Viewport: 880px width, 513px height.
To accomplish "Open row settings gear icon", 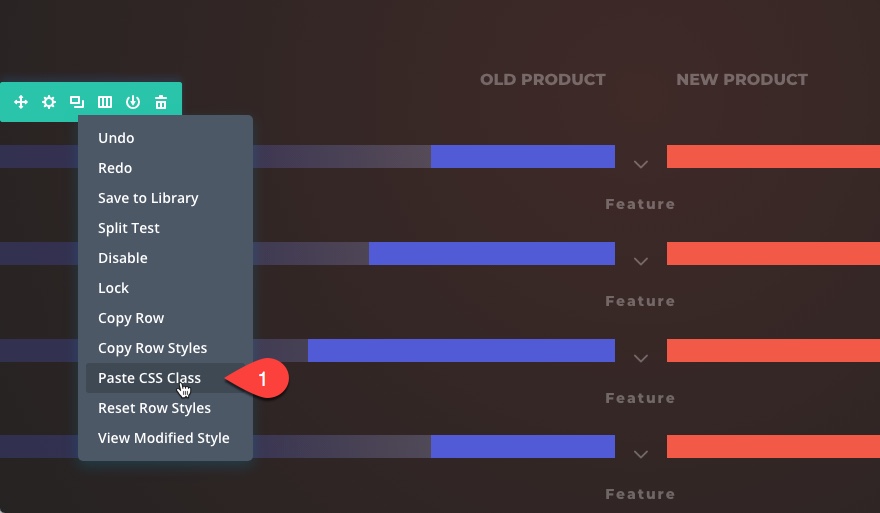I will pyautogui.click(x=48, y=102).
